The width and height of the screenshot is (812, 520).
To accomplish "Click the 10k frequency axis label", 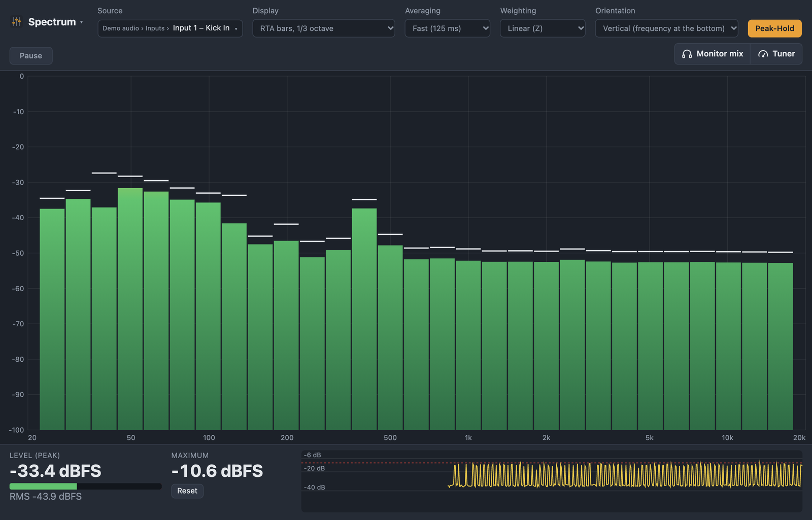I will click(727, 438).
